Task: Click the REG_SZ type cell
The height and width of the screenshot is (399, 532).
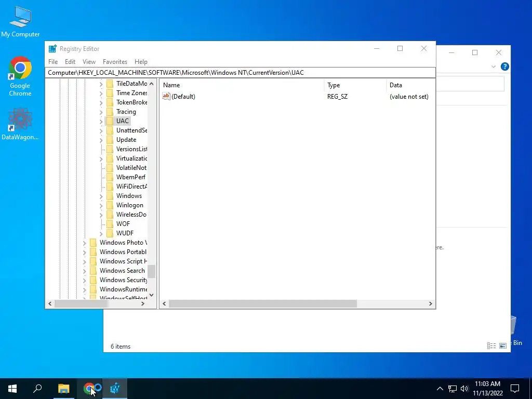Action: click(337, 97)
